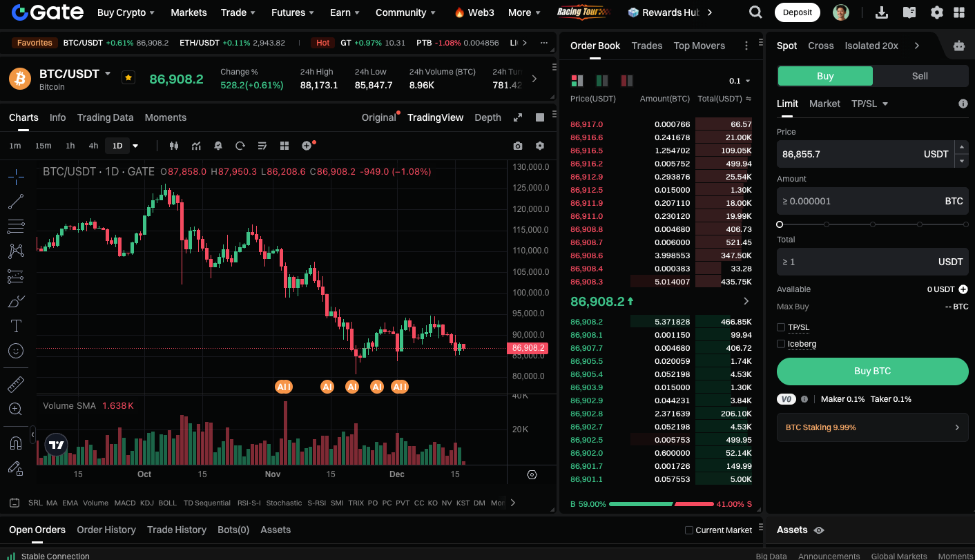975x560 pixels.
Task: Open the order lines settings icon
Action: [x=262, y=146]
